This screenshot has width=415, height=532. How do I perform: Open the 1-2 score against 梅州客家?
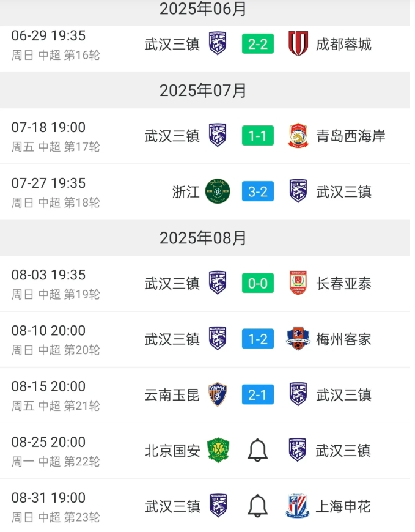(x=258, y=339)
